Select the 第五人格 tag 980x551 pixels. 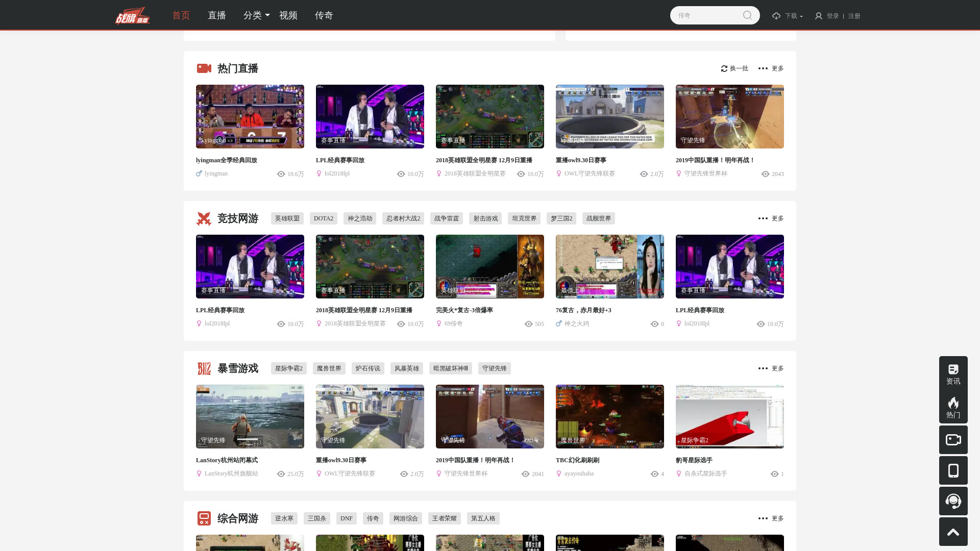pyautogui.click(x=483, y=518)
